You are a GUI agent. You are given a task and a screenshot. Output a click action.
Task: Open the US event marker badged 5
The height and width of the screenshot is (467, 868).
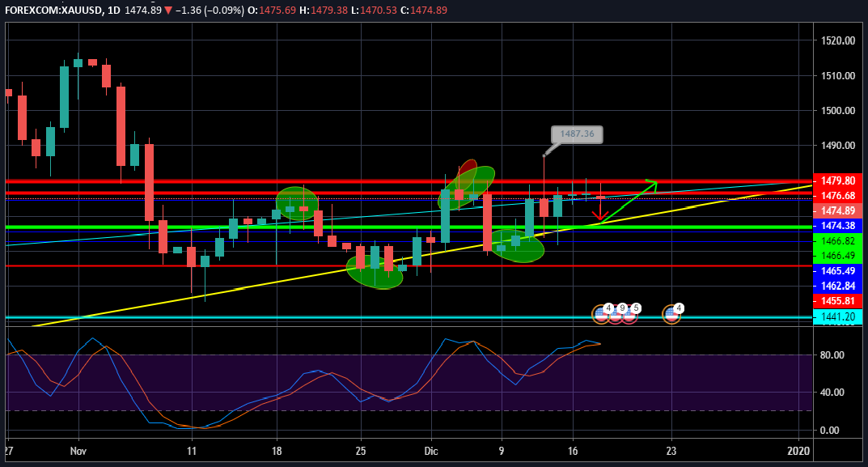(629, 314)
